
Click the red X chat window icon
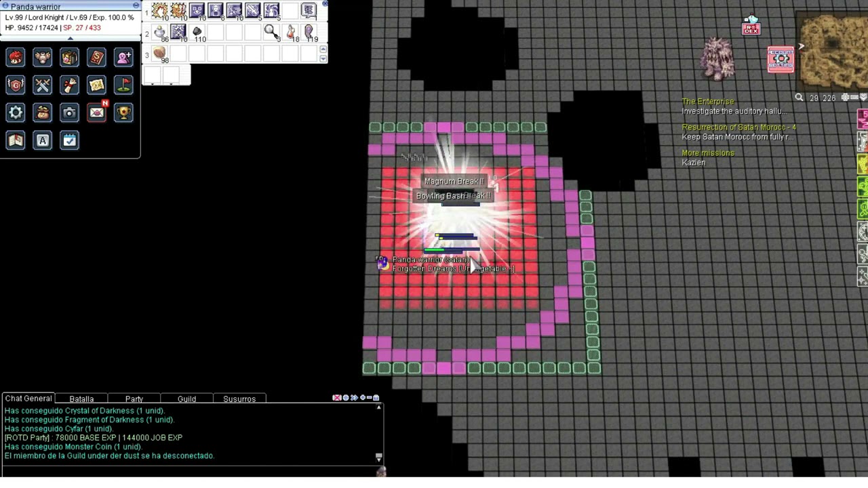click(x=337, y=398)
